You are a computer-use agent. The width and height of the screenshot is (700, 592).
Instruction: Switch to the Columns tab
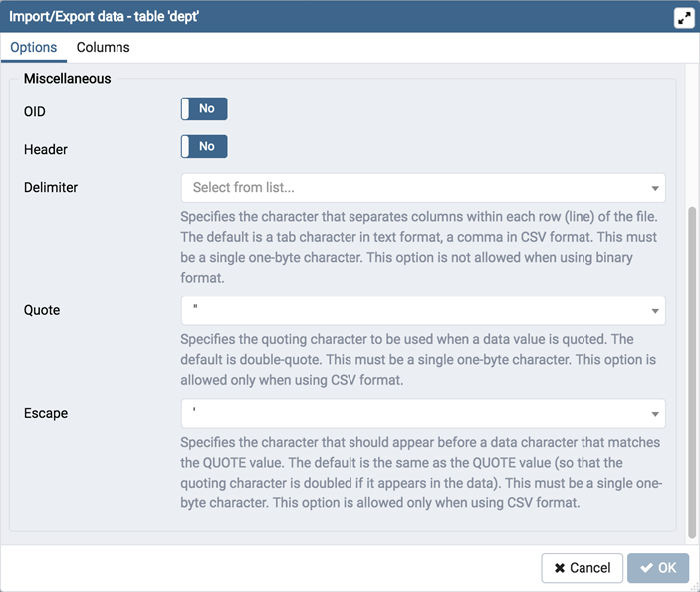103,47
